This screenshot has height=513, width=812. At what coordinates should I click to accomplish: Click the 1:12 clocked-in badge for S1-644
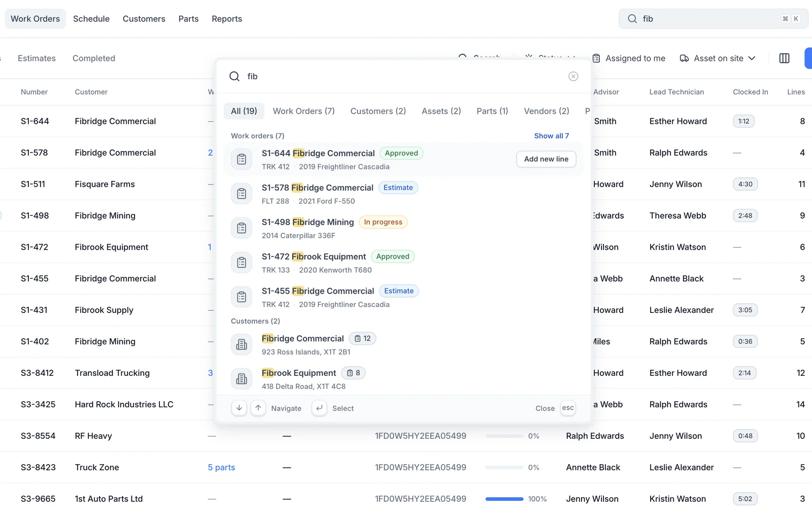click(x=743, y=121)
